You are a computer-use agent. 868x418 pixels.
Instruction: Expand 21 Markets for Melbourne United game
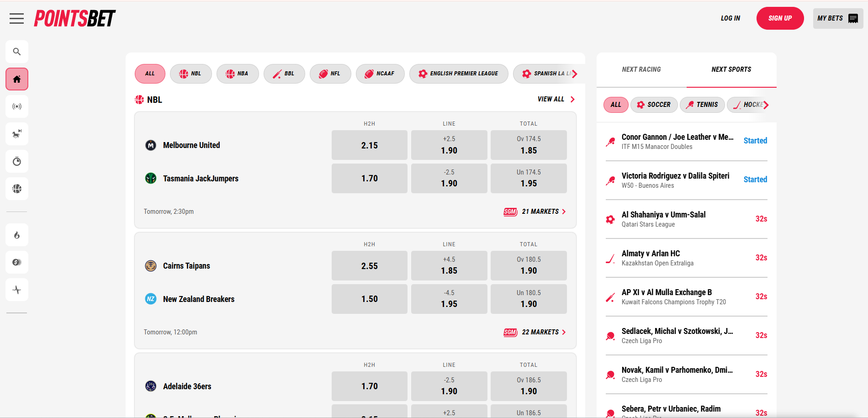[544, 212]
